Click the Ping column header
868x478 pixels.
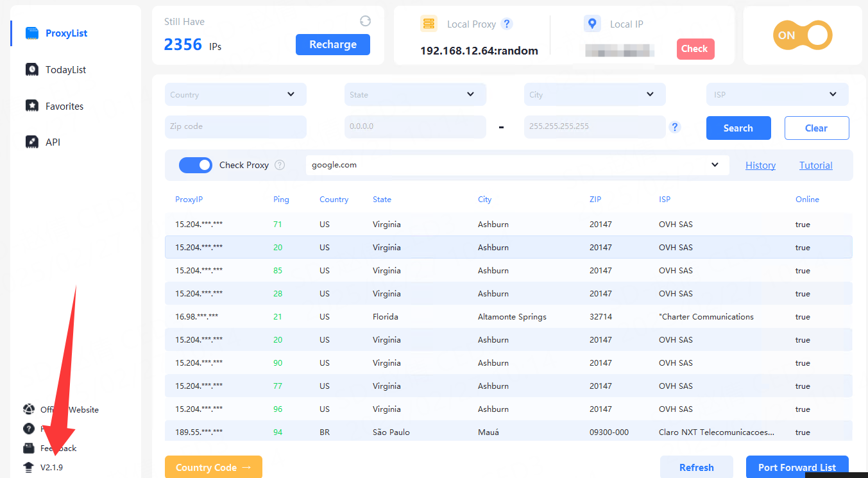[281, 200]
